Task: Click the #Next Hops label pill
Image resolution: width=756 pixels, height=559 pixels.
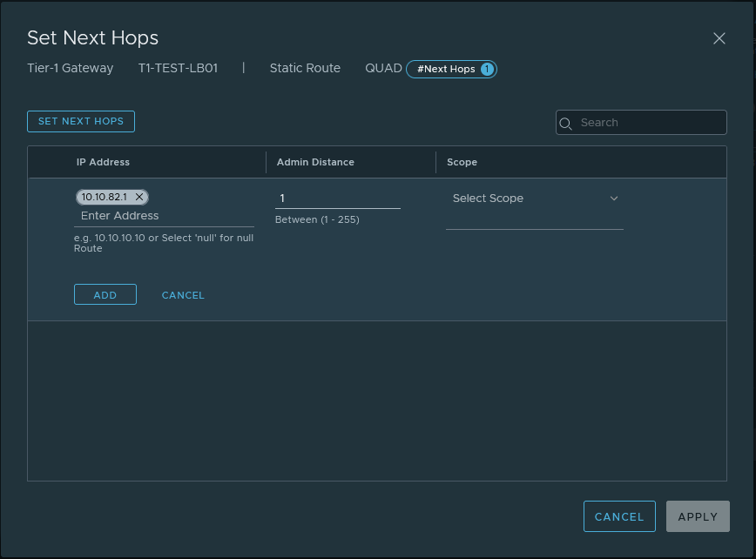Action: coord(445,69)
